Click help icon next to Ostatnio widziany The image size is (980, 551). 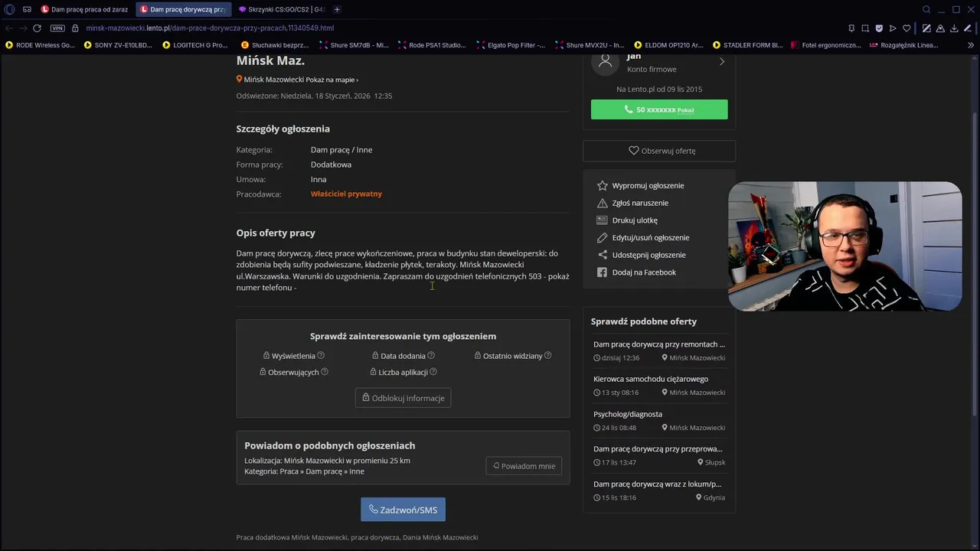tap(547, 355)
